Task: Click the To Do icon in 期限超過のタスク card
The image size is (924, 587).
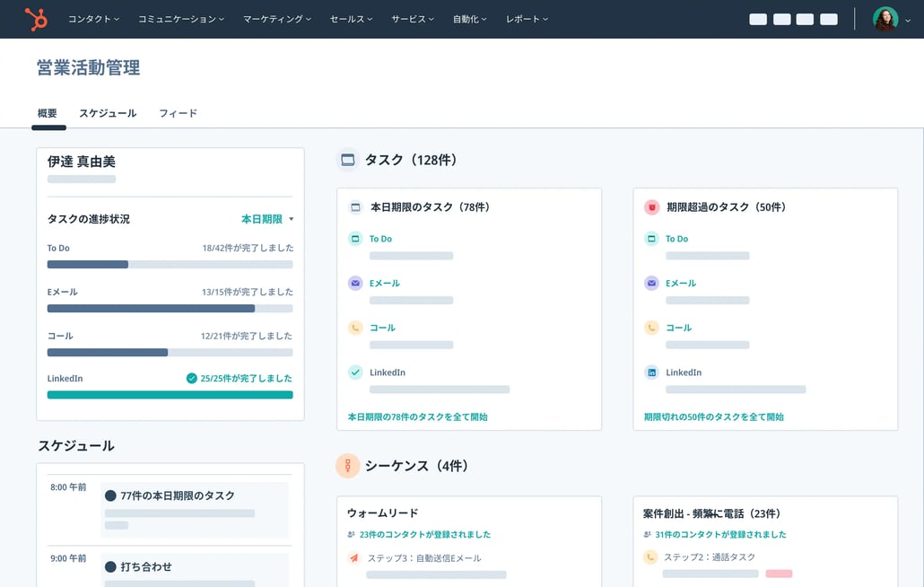Action: (652, 239)
